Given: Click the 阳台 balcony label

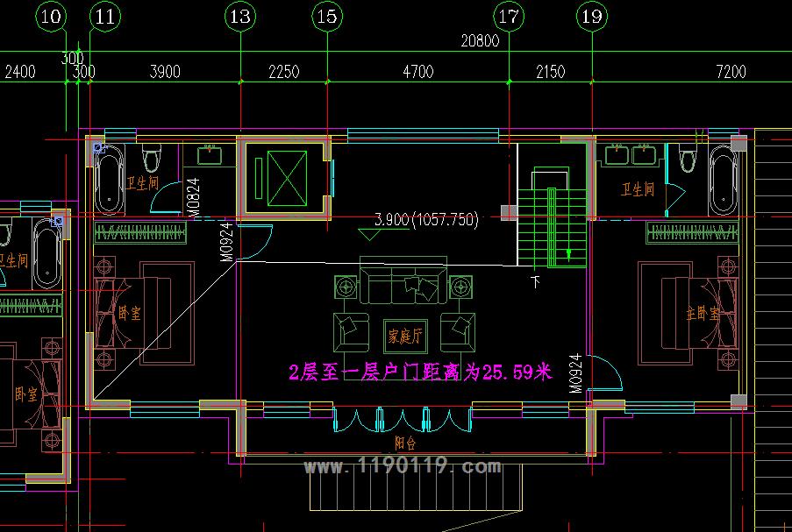Looking at the screenshot, I should (x=404, y=443).
